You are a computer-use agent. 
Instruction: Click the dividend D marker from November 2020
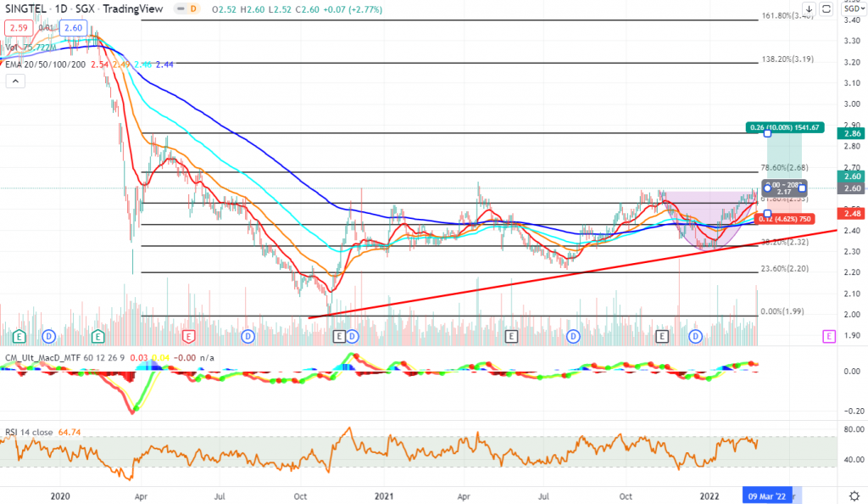pyautogui.click(x=352, y=336)
